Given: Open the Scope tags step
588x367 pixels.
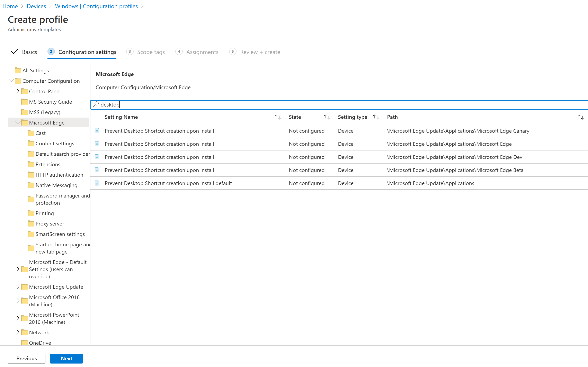Looking at the screenshot, I should (145, 52).
